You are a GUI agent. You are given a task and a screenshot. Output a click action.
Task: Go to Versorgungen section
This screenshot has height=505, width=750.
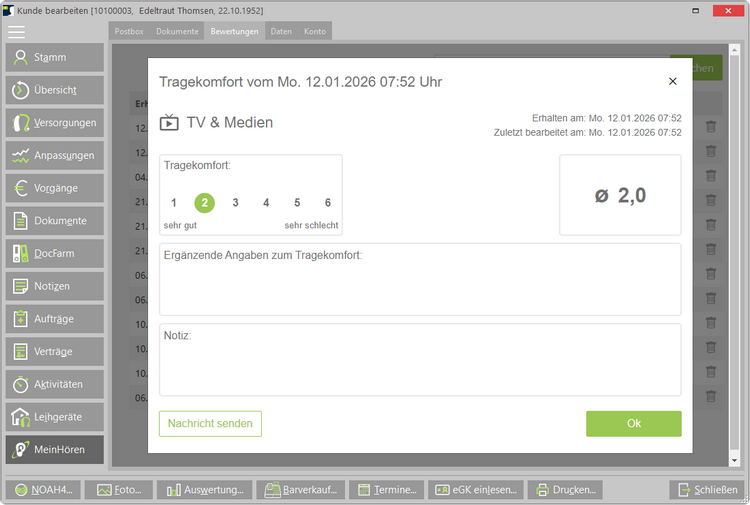click(55, 123)
